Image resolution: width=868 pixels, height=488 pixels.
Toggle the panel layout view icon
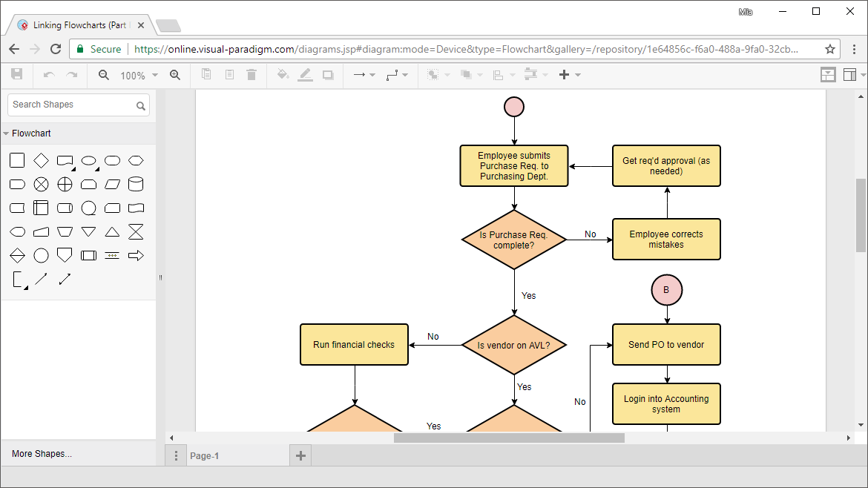tap(849, 75)
